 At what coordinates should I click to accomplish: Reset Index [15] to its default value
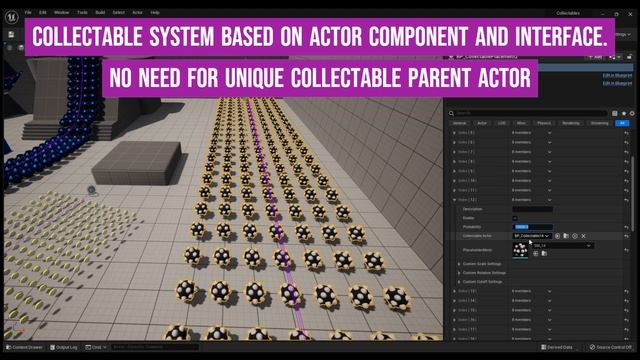[627, 311]
